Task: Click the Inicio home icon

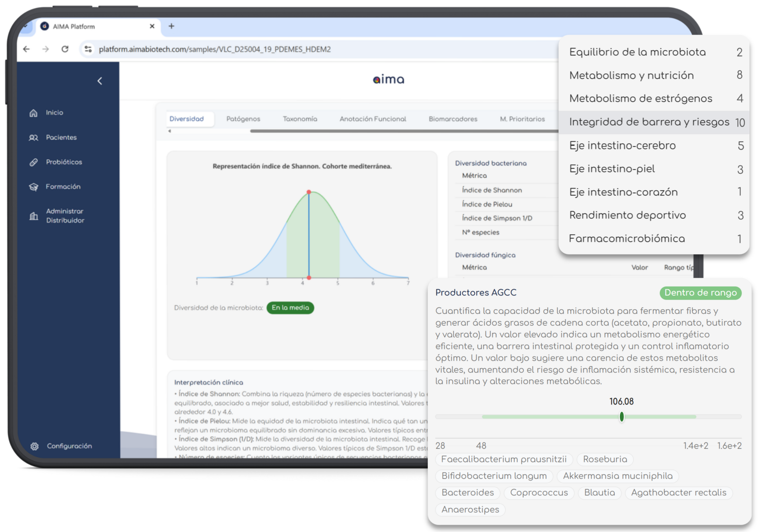Action: (33, 113)
